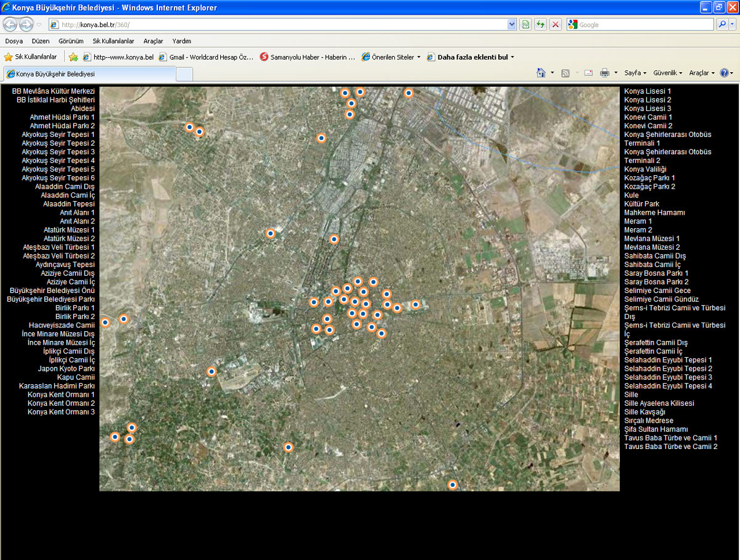Click the Print icon in command bar

[x=604, y=73]
